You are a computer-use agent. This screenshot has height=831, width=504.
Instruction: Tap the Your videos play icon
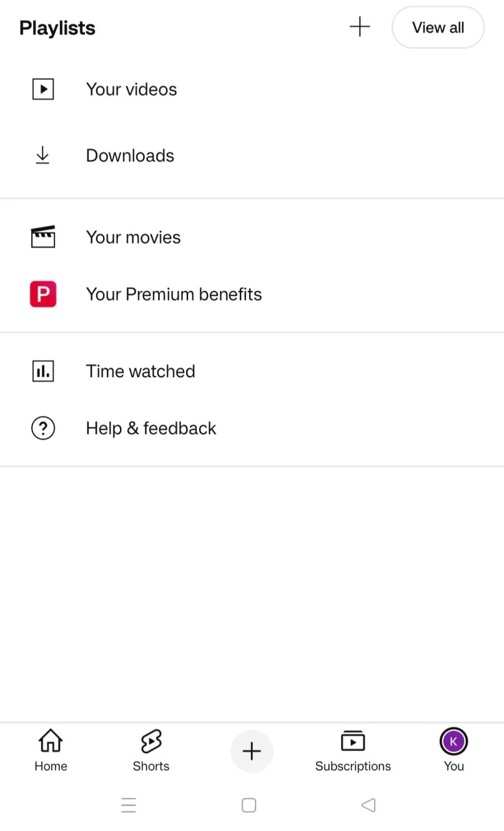coord(43,89)
